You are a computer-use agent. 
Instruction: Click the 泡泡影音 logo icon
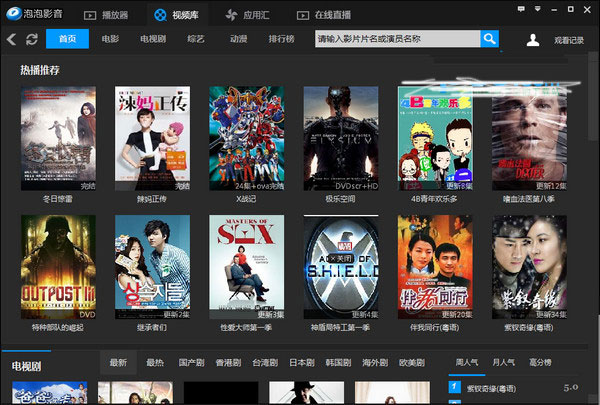[14, 13]
